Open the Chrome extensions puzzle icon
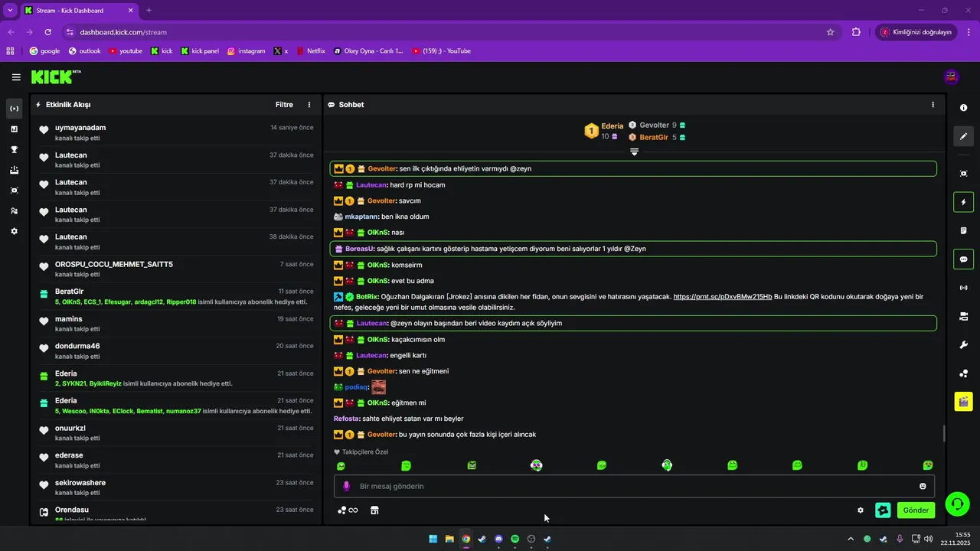Viewport: 980px width, 551px height. pyautogui.click(x=856, y=32)
